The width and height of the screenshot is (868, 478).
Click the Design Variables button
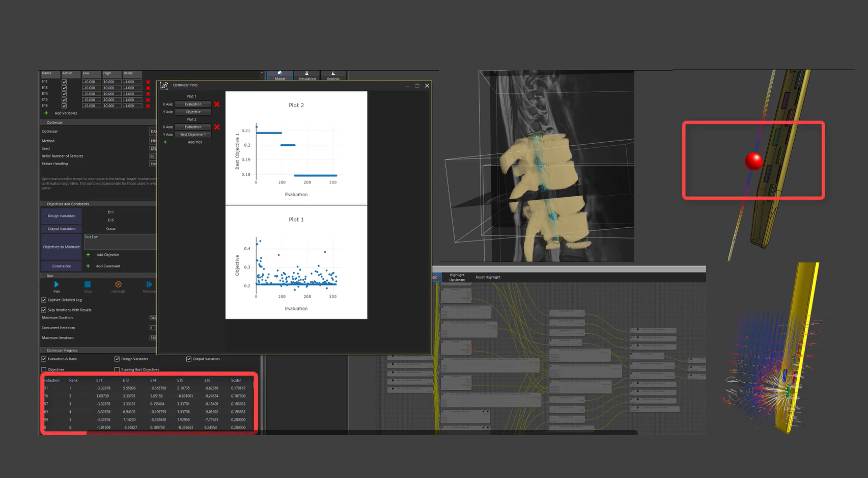(x=62, y=216)
